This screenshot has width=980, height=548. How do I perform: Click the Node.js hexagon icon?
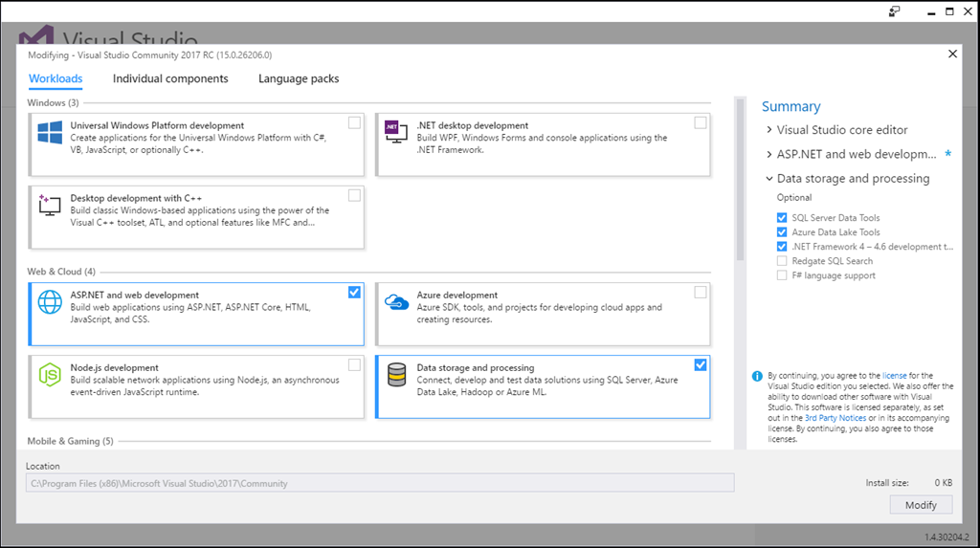tap(50, 375)
